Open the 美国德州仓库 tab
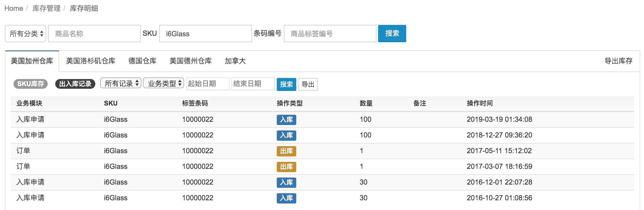 coord(190,61)
